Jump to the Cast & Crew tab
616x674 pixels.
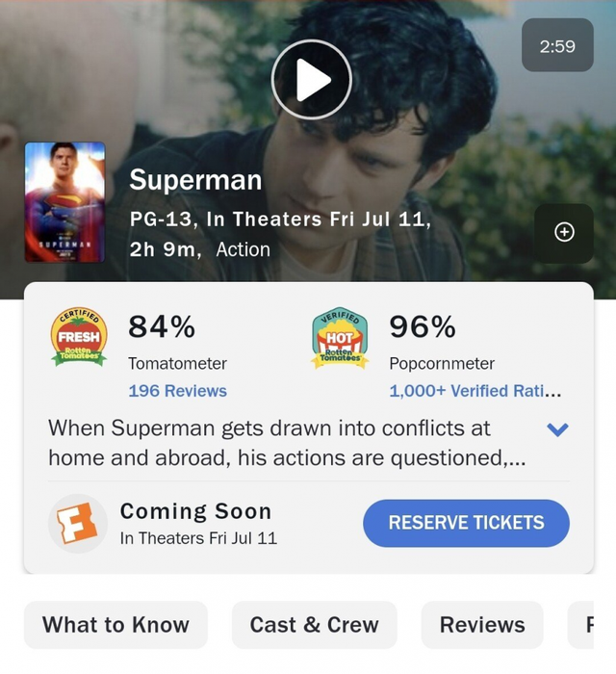[314, 625]
